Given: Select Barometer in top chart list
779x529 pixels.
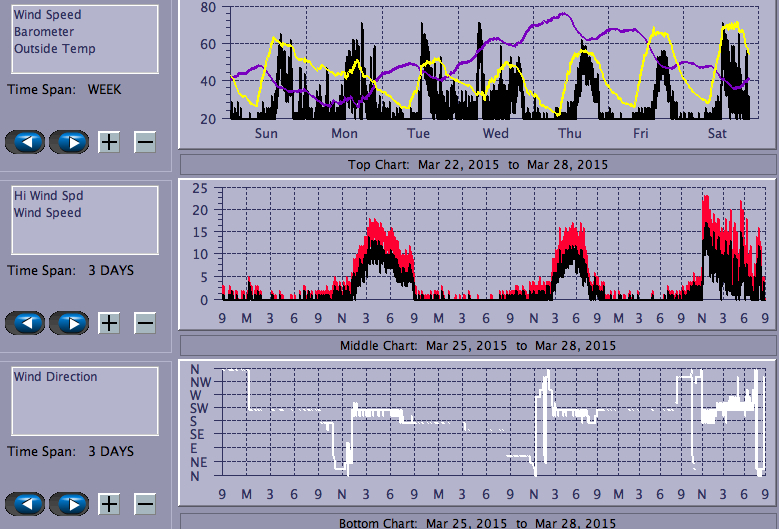Looking at the screenshot, I should (44, 32).
